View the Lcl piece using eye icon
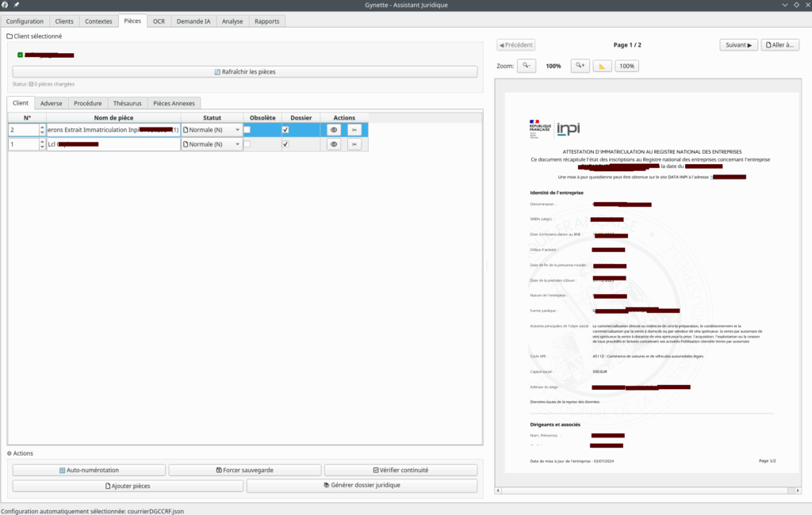 tap(334, 144)
